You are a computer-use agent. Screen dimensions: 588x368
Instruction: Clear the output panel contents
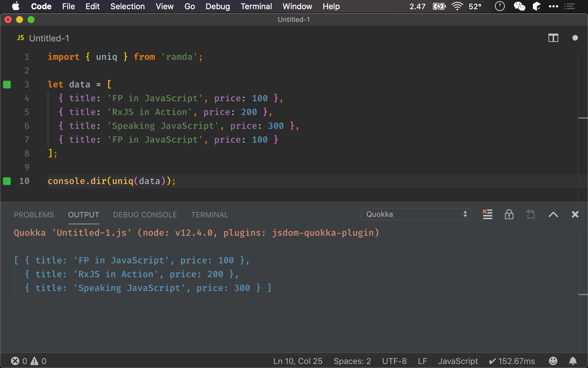point(487,214)
